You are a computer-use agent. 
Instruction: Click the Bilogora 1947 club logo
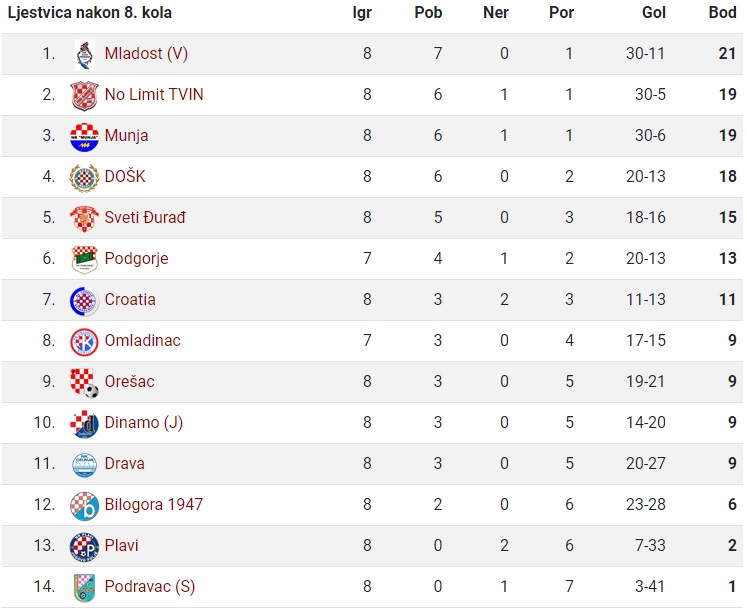84,506
